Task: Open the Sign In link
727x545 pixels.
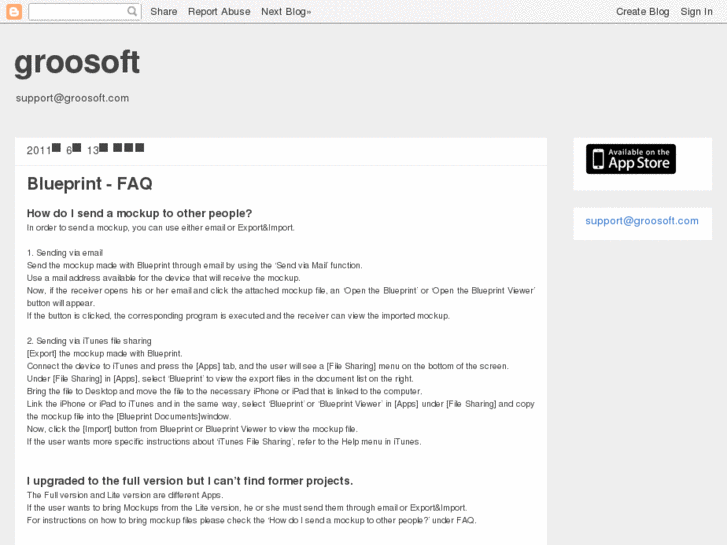Action: 696,12
